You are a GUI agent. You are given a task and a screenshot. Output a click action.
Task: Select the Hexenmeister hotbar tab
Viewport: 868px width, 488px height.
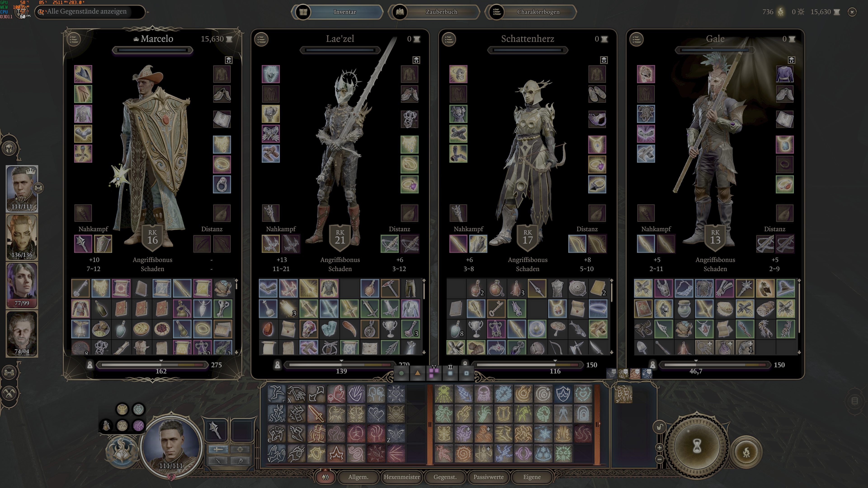(x=402, y=476)
